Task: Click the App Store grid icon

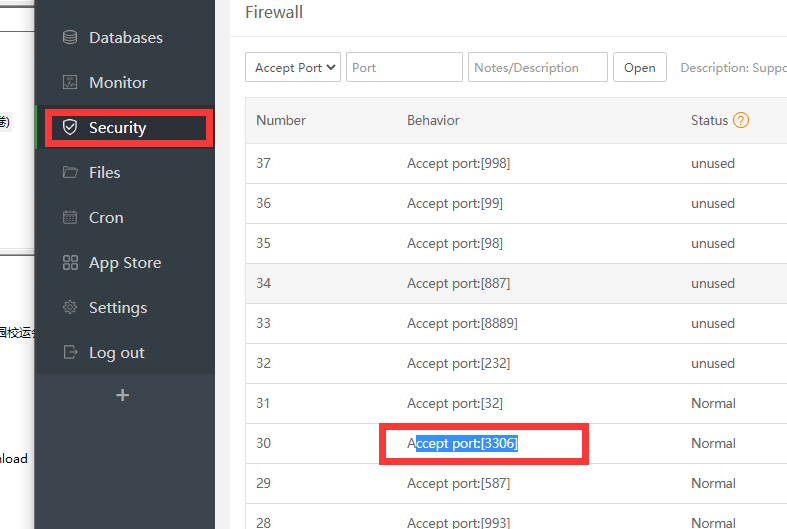Action: click(70, 263)
